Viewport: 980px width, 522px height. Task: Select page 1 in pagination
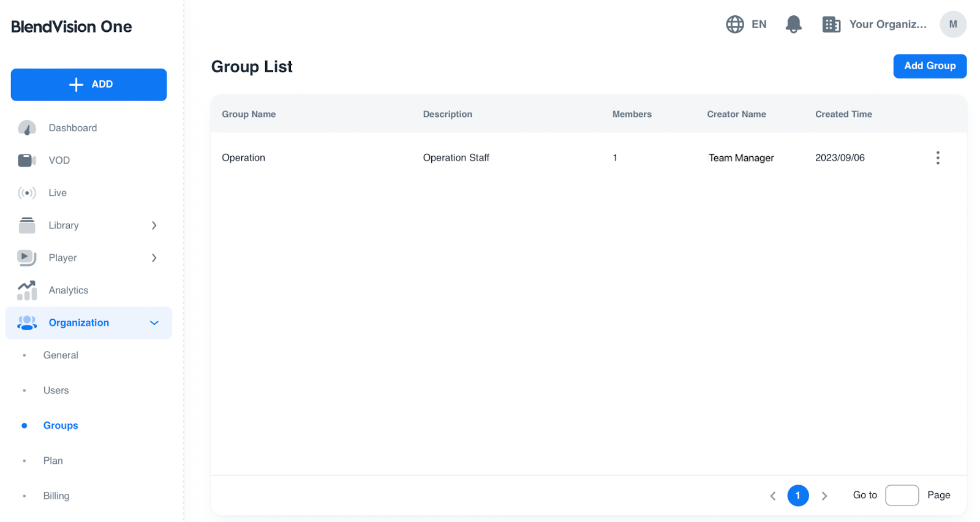pos(797,496)
